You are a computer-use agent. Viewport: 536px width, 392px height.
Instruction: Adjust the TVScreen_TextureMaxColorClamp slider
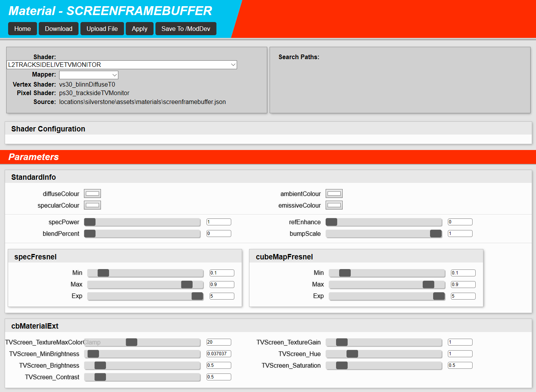coord(142,342)
